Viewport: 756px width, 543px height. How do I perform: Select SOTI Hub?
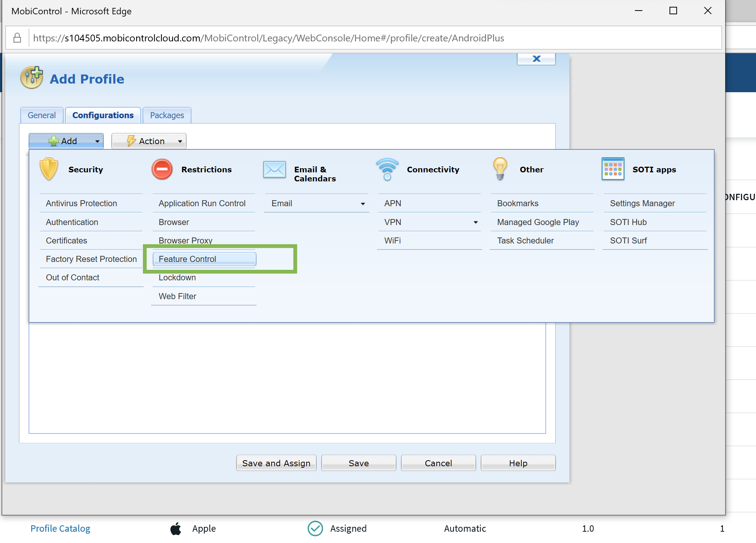pos(655,222)
